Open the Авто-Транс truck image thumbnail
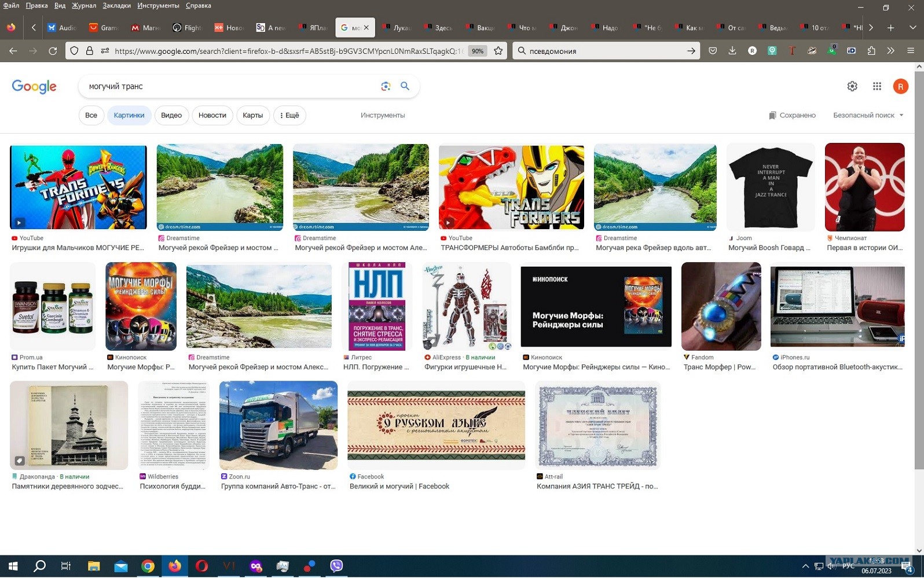Image resolution: width=924 pixels, height=578 pixels. pos(278,425)
